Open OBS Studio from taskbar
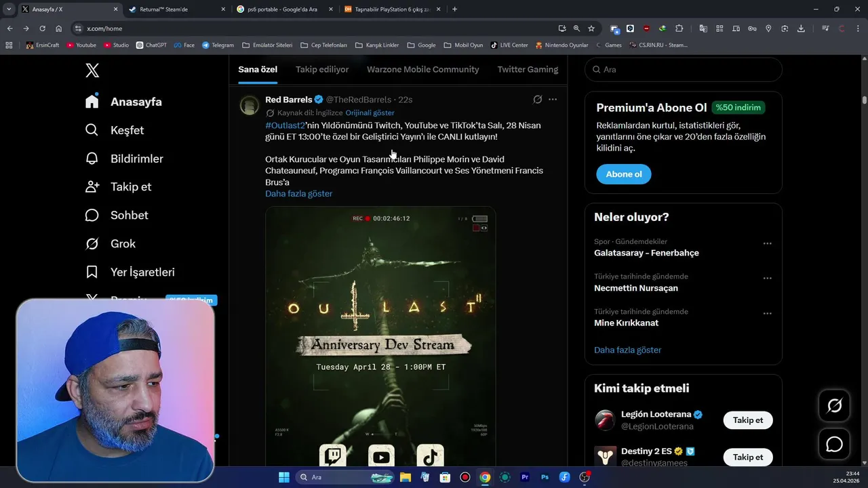 [x=585, y=477]
